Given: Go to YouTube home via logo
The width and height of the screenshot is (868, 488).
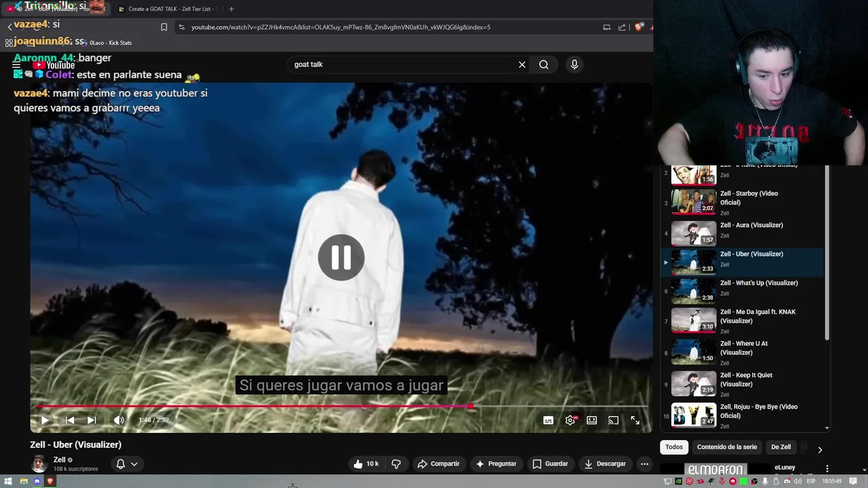Looking at the screenshot, I should (x=55, y=65).
